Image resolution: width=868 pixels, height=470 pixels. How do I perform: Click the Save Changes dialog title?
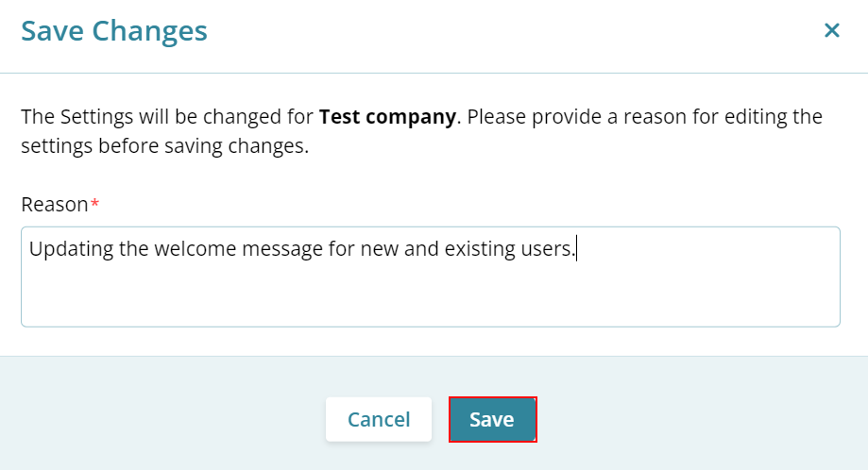114,31
